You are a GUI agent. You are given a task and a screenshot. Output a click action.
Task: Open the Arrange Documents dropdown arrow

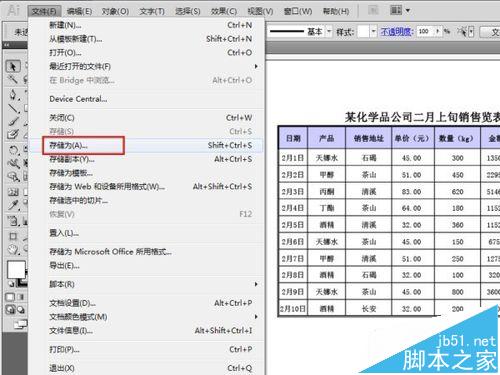pyautogui.click(x=407, y=11)
